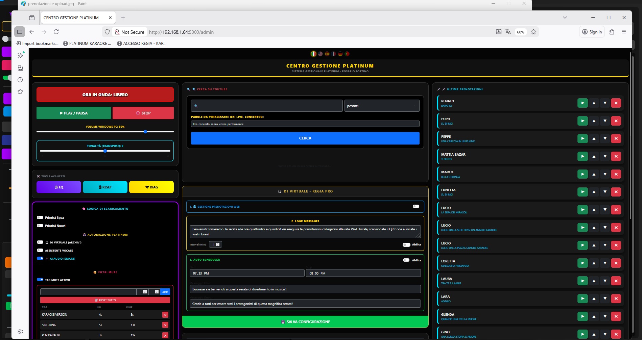Open the Firefox application hamburger menu

[x=624, y=32]
